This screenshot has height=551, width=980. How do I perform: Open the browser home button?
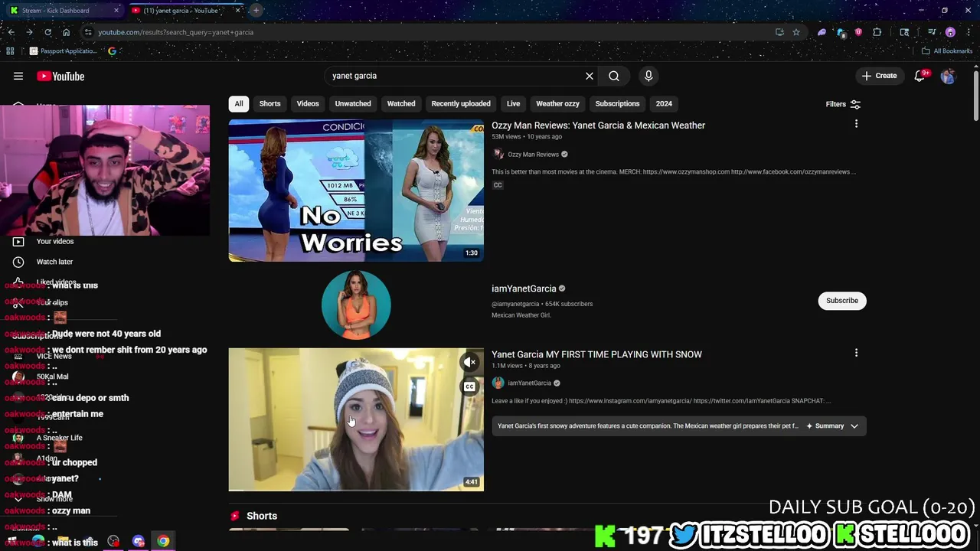point(66,32)
